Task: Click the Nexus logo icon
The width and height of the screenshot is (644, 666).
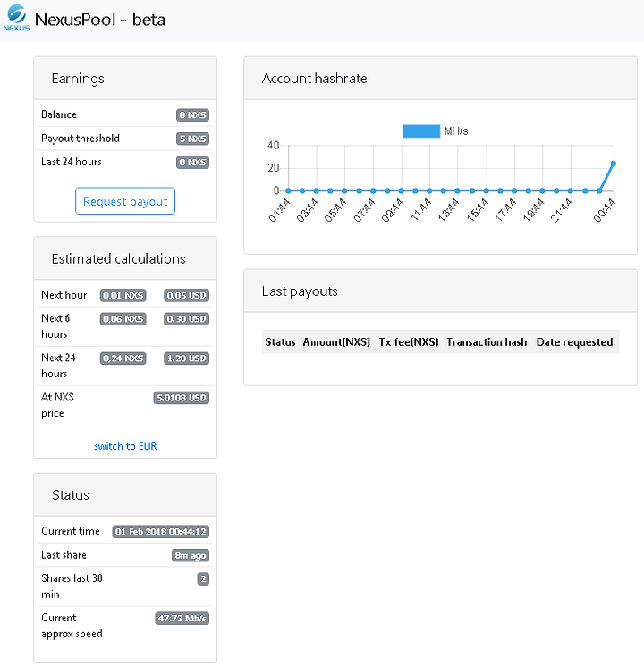Action: pos(17,18)
